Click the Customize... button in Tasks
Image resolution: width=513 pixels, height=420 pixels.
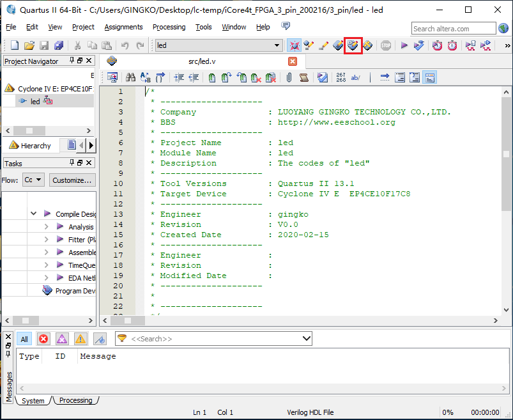click(x=73, y=180)
